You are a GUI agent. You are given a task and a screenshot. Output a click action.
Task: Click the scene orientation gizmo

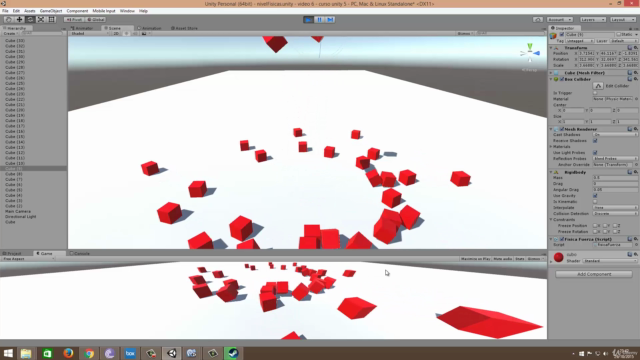tap(530, 53)
